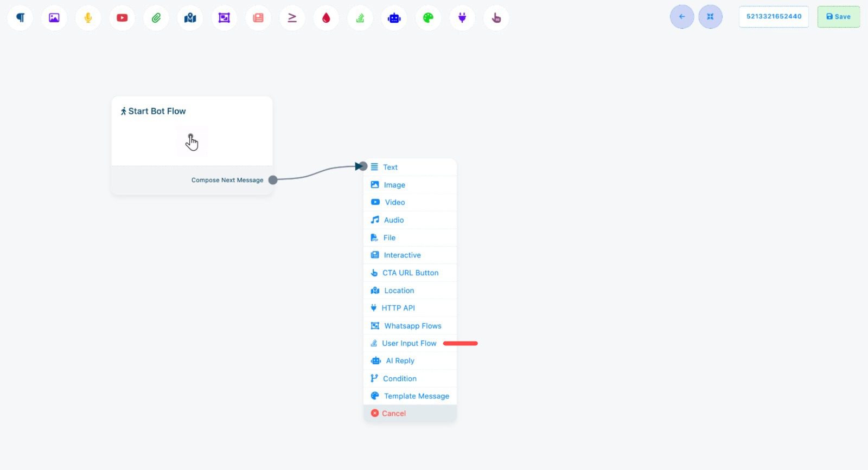868x470 pixels.
Task: Select the Condition menu entry
Action: pyautogui.click(x=399, y=378)
